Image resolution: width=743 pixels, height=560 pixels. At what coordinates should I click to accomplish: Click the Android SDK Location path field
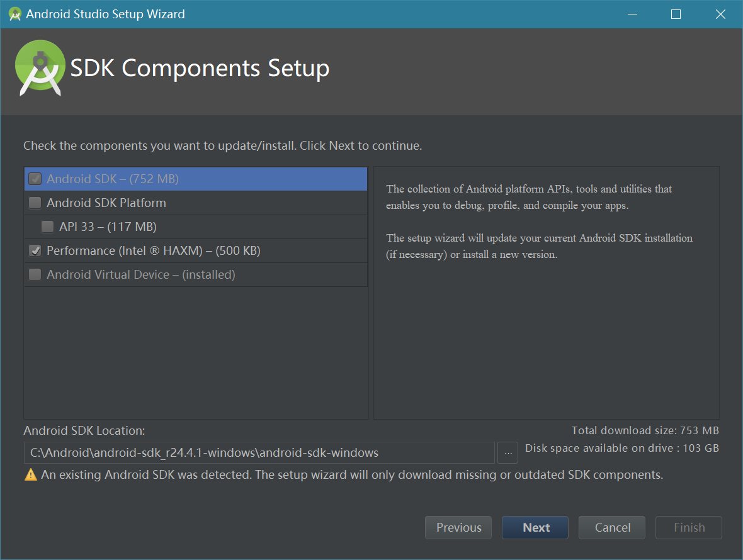(x=258, y=453)
